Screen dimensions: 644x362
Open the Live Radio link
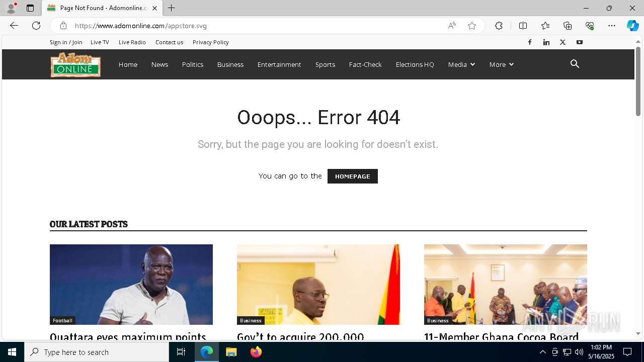132,42
